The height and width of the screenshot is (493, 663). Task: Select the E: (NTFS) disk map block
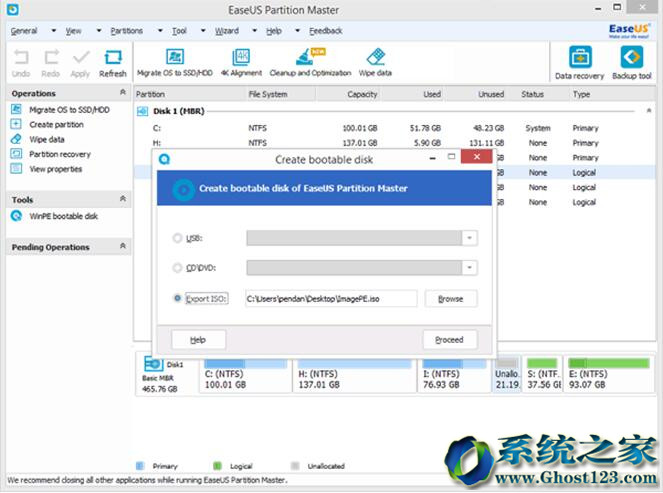pyautogui.click(x=609, y=375)
